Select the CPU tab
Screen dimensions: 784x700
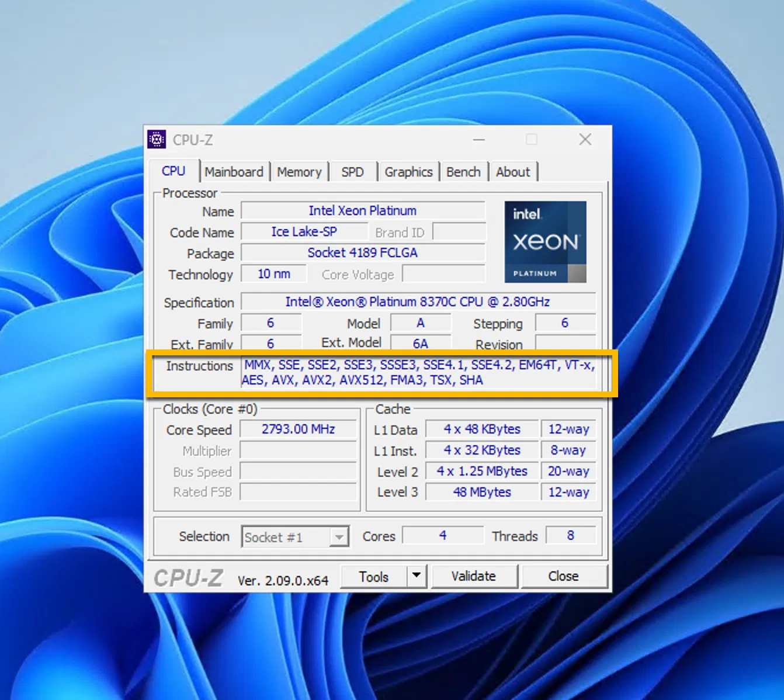[174, 171]
